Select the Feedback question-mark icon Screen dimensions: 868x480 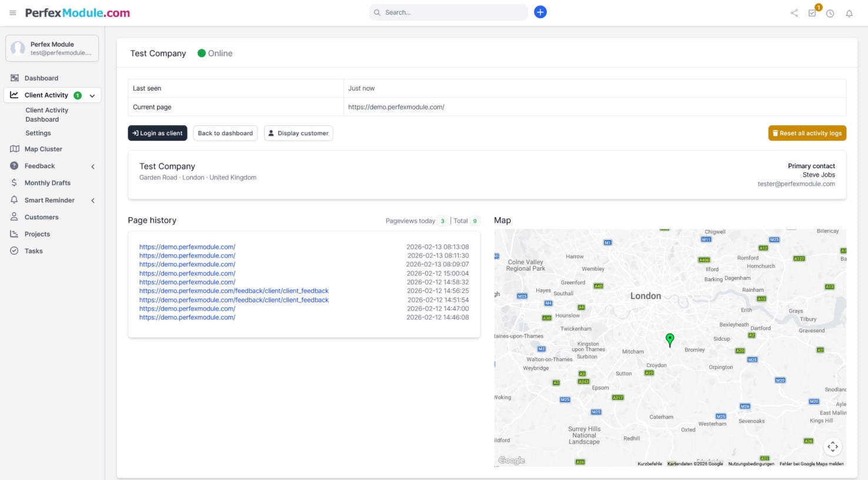click(x=14, y=166)
